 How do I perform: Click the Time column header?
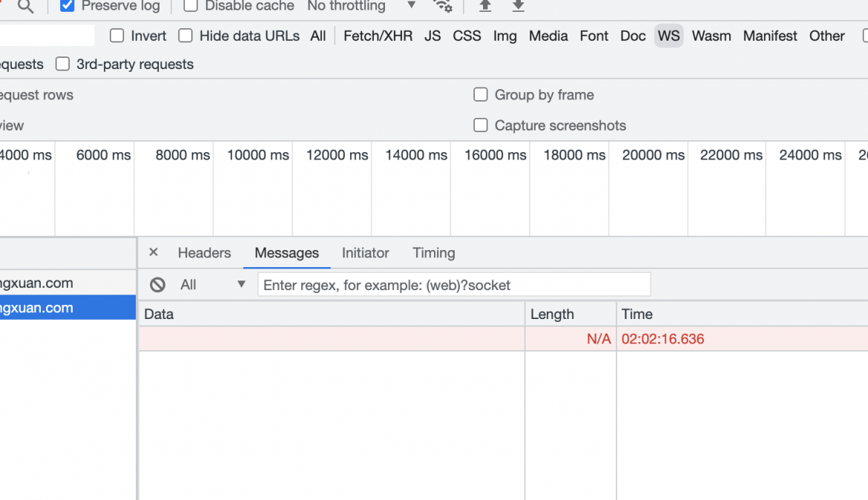(x=742, y=314)
